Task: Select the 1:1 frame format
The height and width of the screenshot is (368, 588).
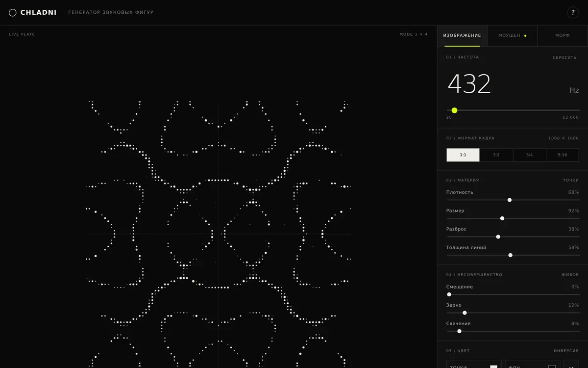Action: click(463, 155)
